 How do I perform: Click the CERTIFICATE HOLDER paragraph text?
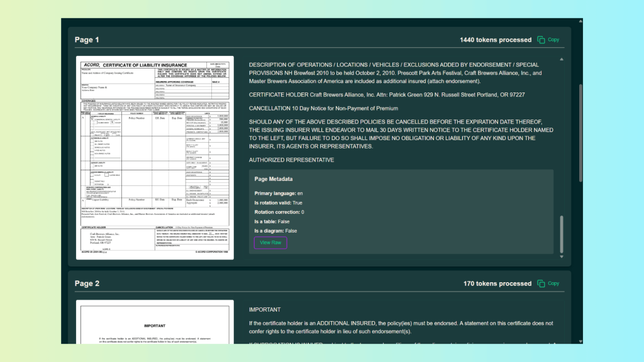pyautogui.click(x=378, y=94)
